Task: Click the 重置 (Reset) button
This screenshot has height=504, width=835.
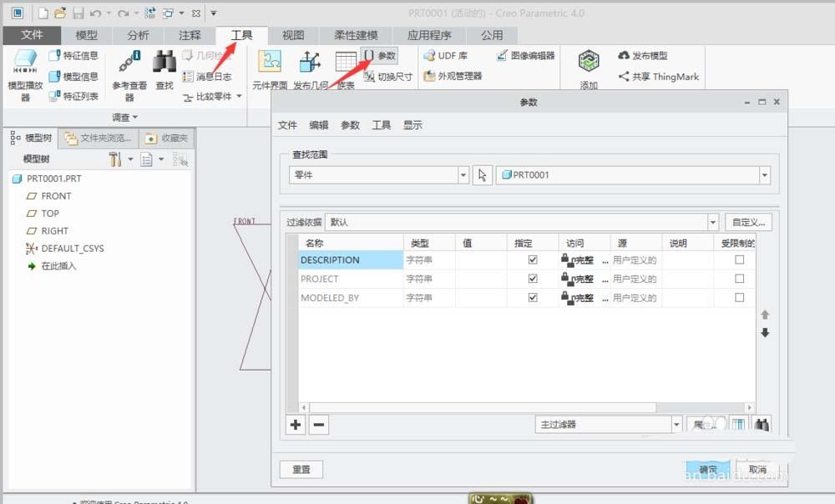Action: click(x=301, y=469)
